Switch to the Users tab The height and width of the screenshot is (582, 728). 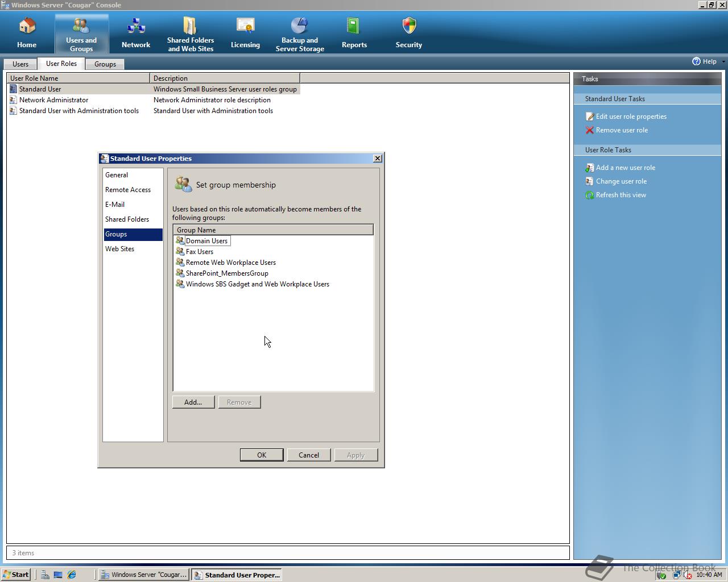[20, 64]
